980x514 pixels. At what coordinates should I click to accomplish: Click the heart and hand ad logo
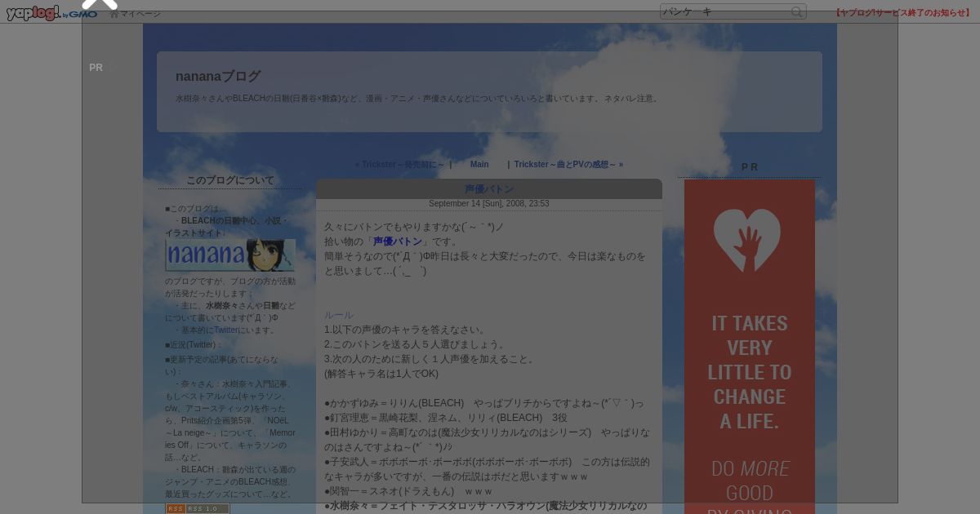[x=746, y=240]
